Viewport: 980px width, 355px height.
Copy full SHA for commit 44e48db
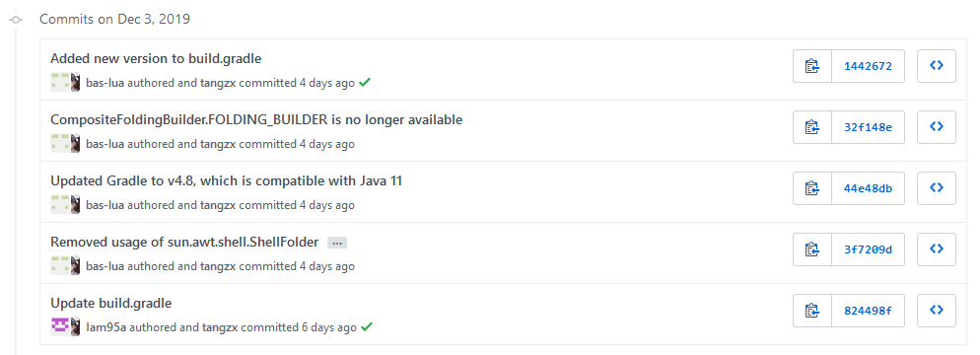click(811, 188)
